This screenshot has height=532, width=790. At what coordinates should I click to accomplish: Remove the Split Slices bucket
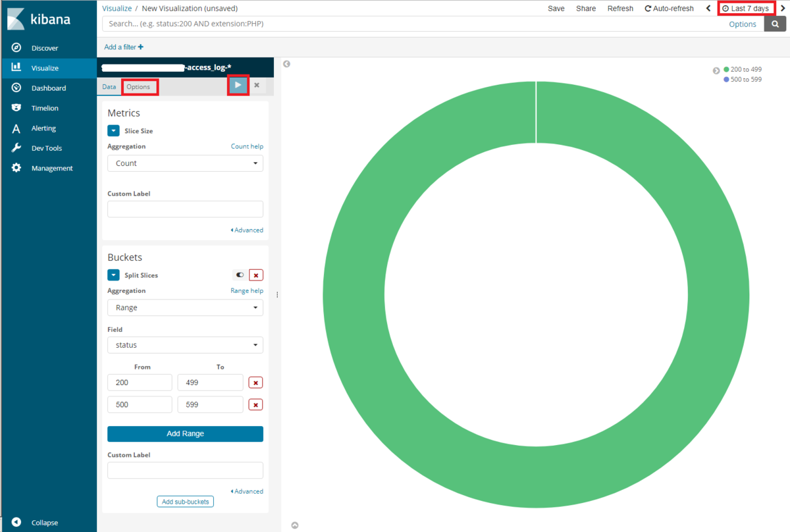[256, 275]
